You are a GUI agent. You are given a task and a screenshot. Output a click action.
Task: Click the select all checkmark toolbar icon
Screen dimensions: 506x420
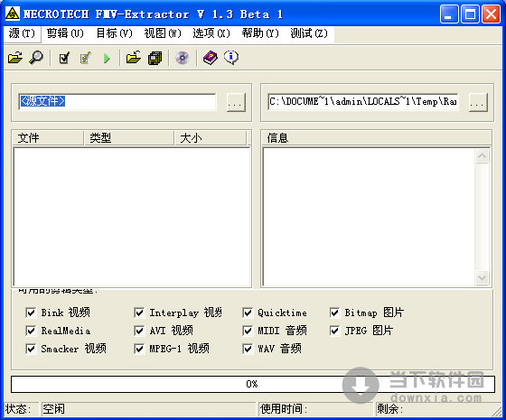tap(64, 58)
